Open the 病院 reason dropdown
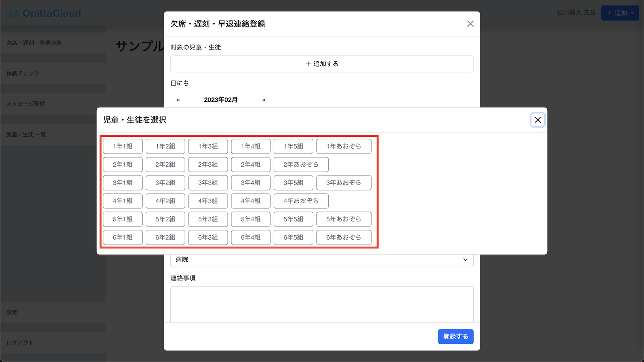Screen dimensions: 644x362 tap(322, 260)
